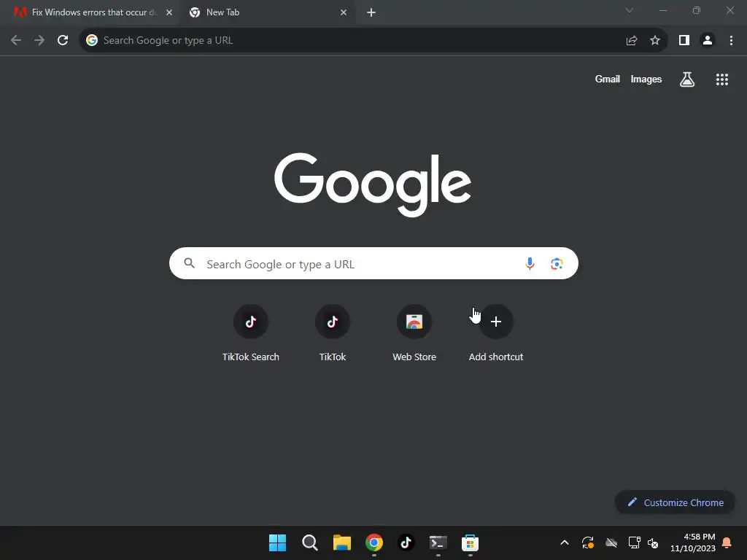Open the Gmail link
This screenshot has height=560, width=747.
(x=608, y=79)
